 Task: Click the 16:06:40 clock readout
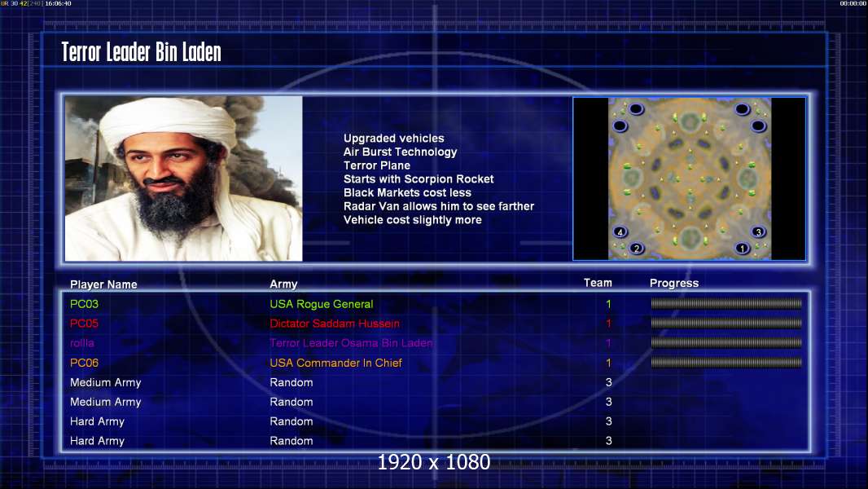[58, 3]
